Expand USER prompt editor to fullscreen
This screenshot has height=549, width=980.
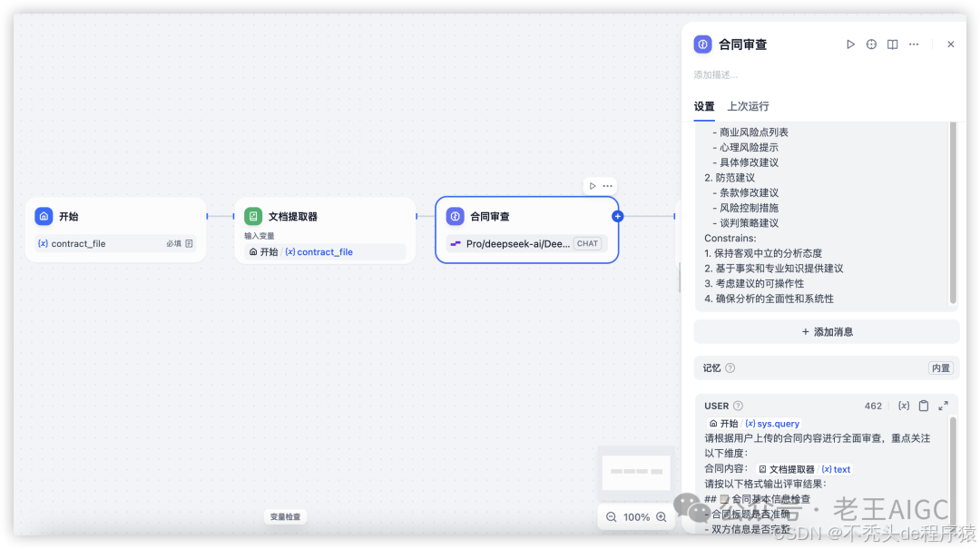point(944,406)
